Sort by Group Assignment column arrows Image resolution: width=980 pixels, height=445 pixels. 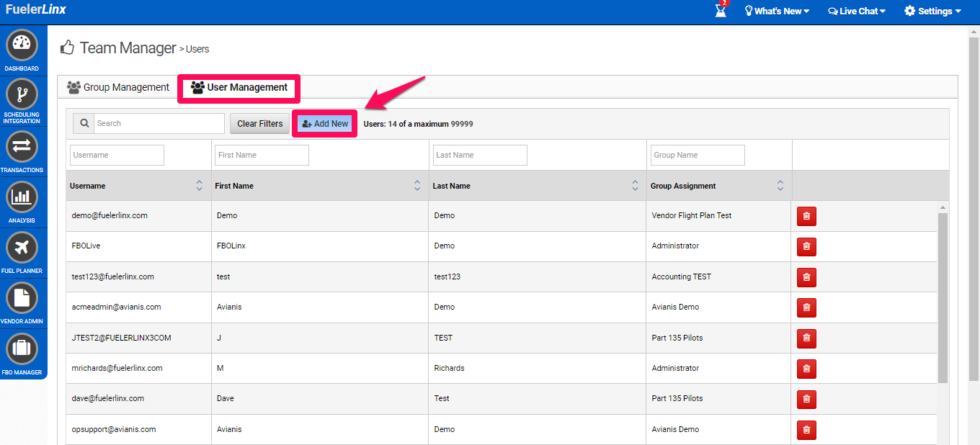click(780, 186)
